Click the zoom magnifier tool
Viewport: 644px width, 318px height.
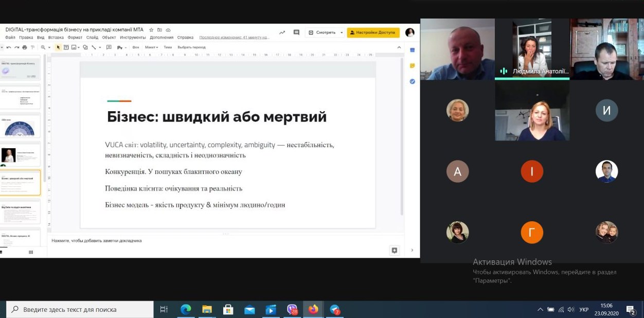pos(43,47)
